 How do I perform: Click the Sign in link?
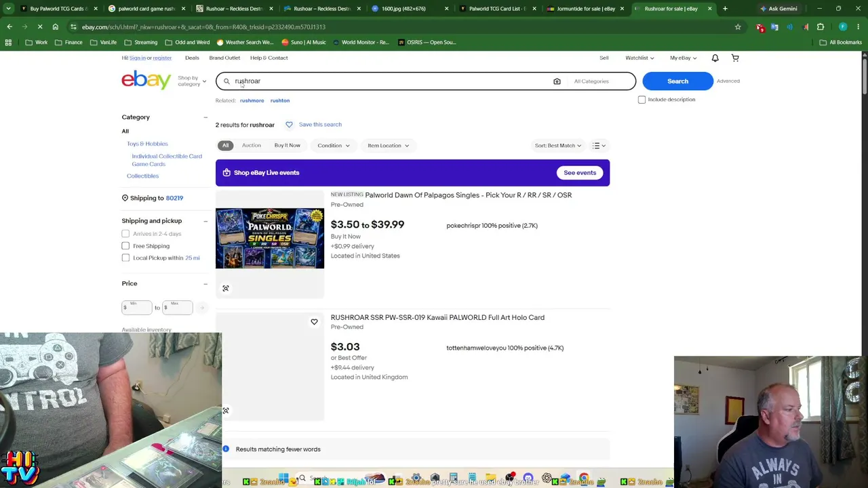pyautogui.click(x=137, y=58)
